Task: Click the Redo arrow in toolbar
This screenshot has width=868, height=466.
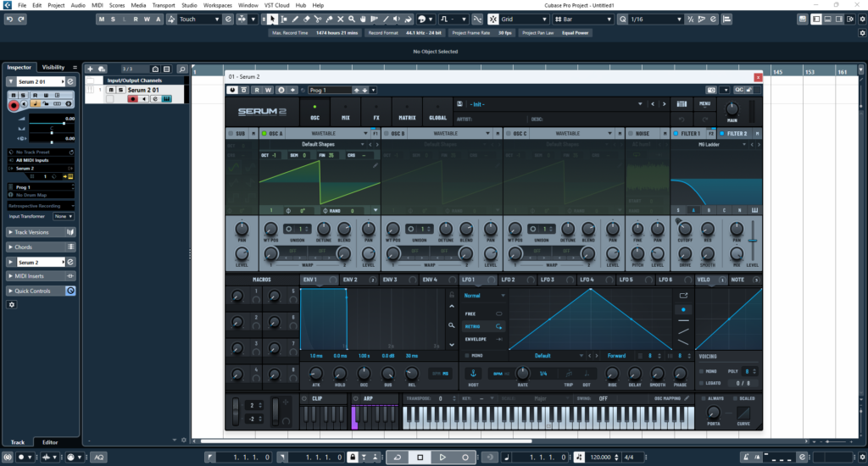Action: point(21,19)
